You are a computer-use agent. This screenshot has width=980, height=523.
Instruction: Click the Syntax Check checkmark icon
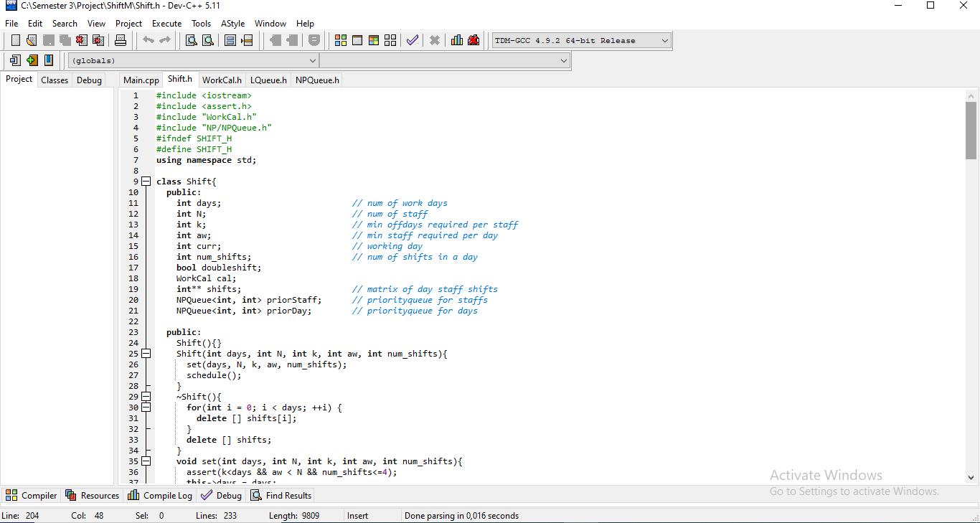(x=412, y=40)
